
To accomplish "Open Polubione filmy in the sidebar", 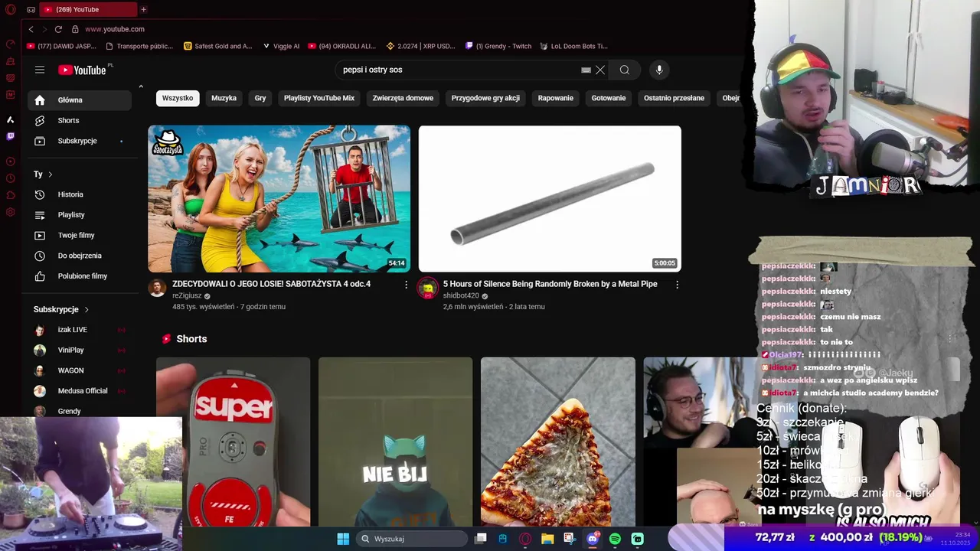I will (x=80, y=276).
